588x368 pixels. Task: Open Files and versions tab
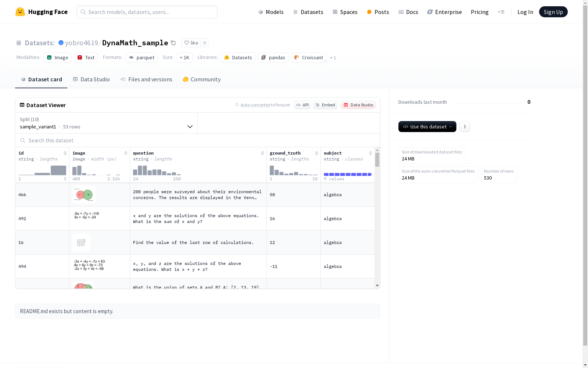[146, 79]
